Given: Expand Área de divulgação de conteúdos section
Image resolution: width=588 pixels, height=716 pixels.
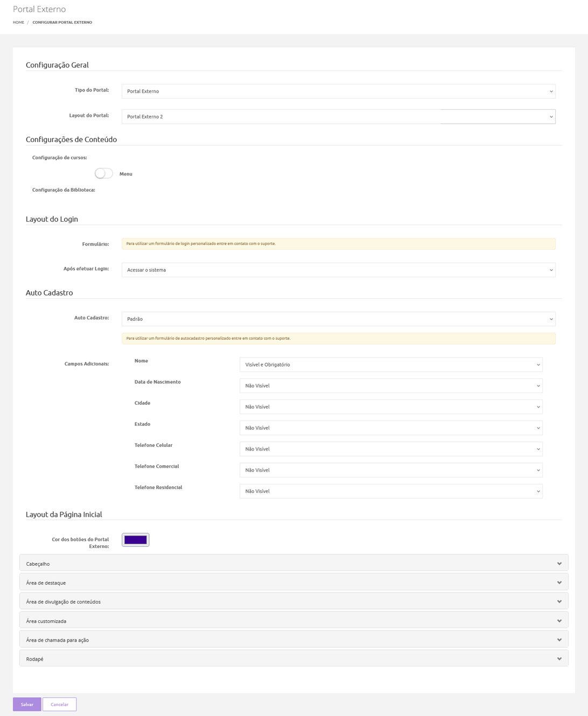Looking at the screenshot, I should pos(293,601).
